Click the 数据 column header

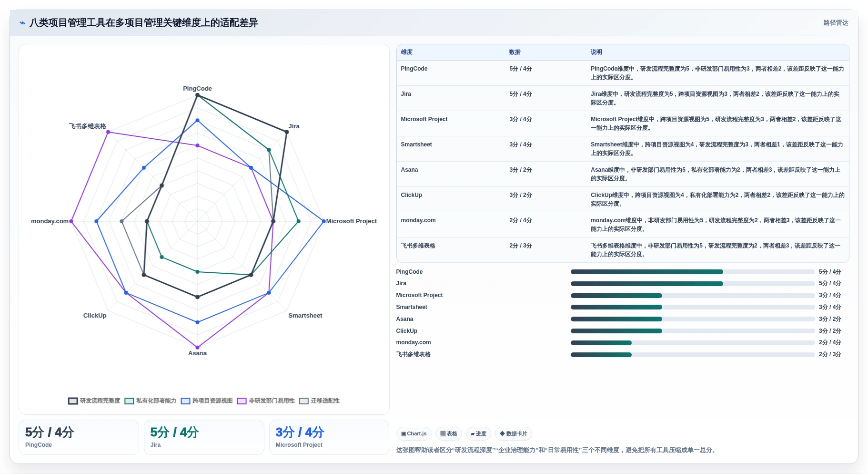pyautogui.click(x=515, y=52)
